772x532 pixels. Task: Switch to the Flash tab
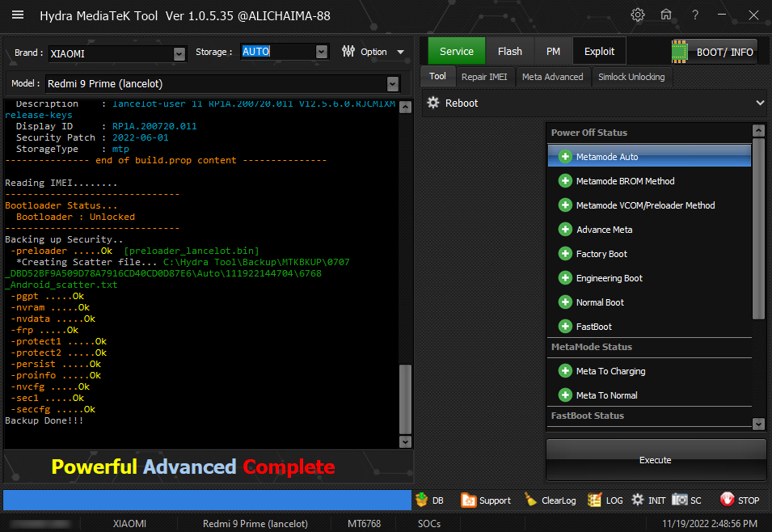click(509, 51)
